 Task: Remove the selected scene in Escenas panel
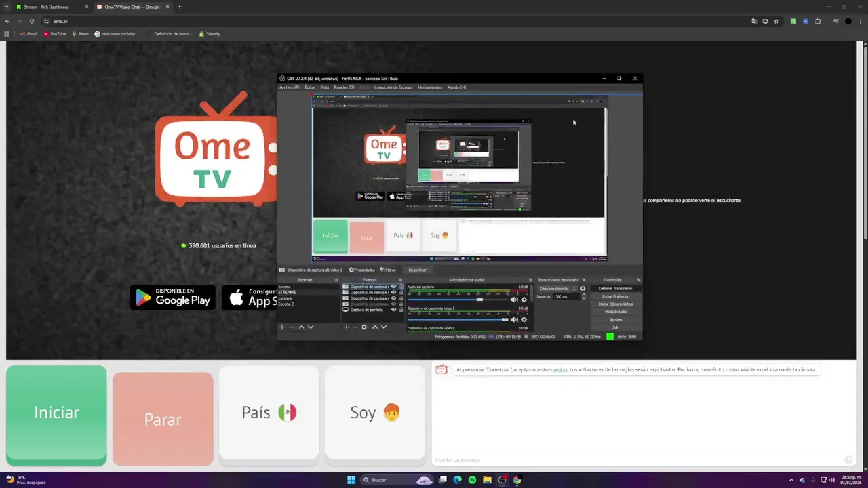click(291, 327)
